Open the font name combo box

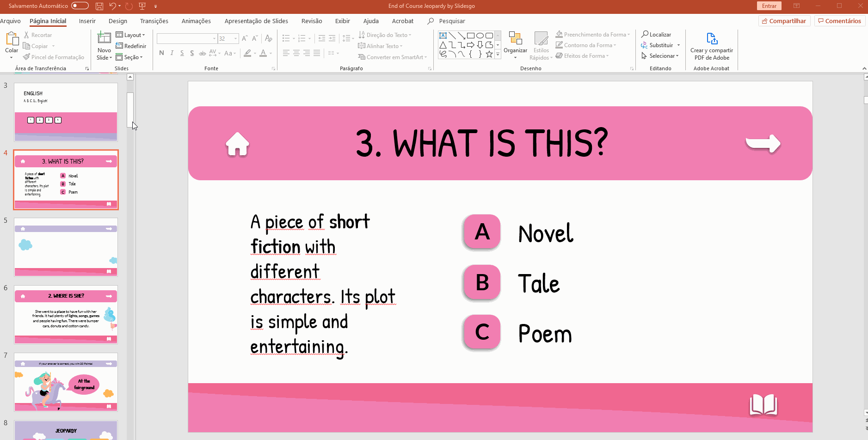pos(187,38)
